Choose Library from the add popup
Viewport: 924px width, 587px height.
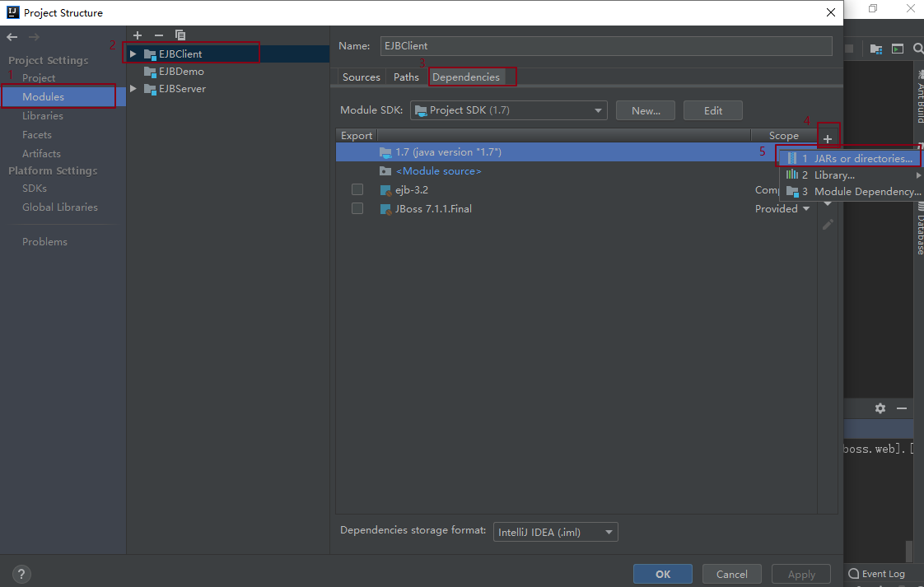tap(851, 175)
